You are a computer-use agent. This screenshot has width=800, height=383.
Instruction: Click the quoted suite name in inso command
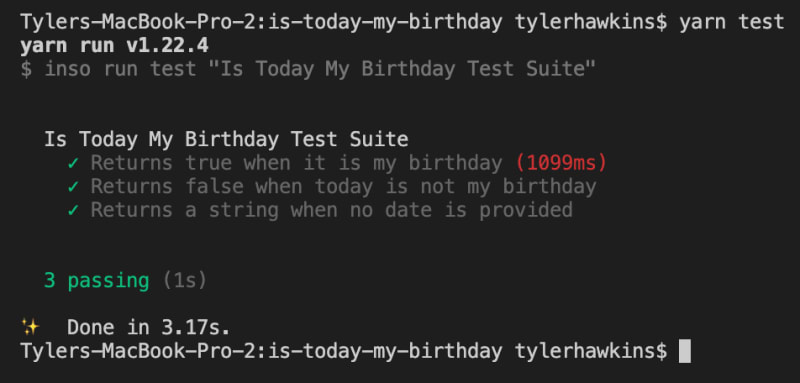408,69
